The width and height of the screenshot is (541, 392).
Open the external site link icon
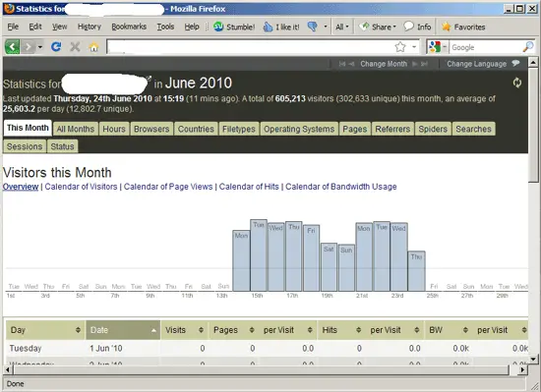pyautogui.click(x=149, y=79)
